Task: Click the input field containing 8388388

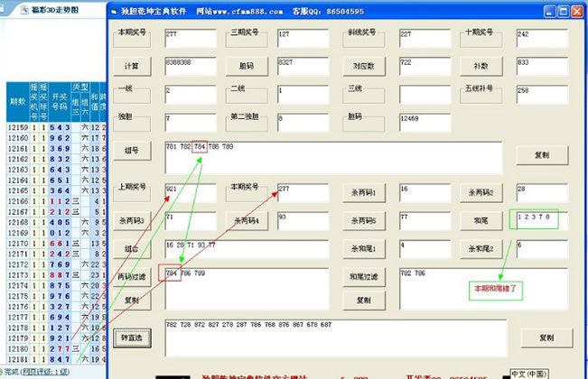Action: (x=191, y=66)
